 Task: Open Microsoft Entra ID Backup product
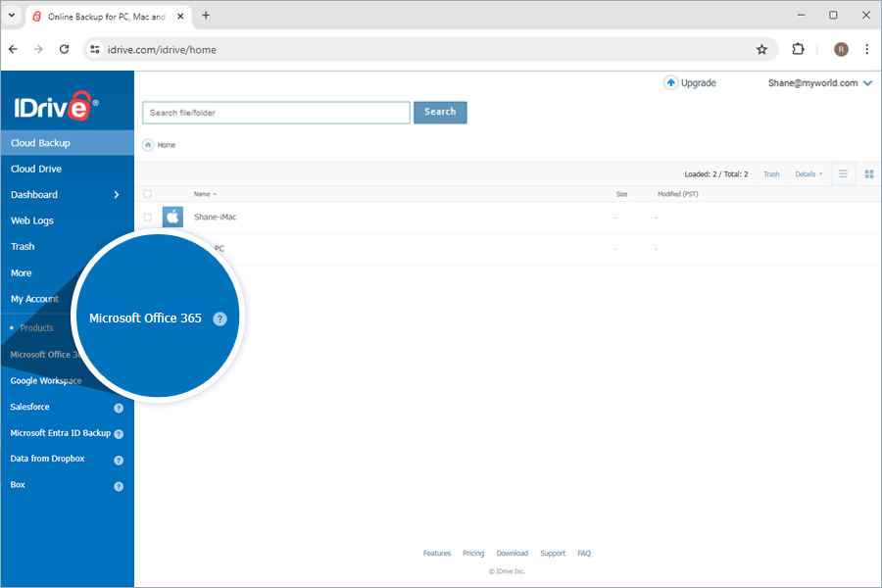click(60, 433)
